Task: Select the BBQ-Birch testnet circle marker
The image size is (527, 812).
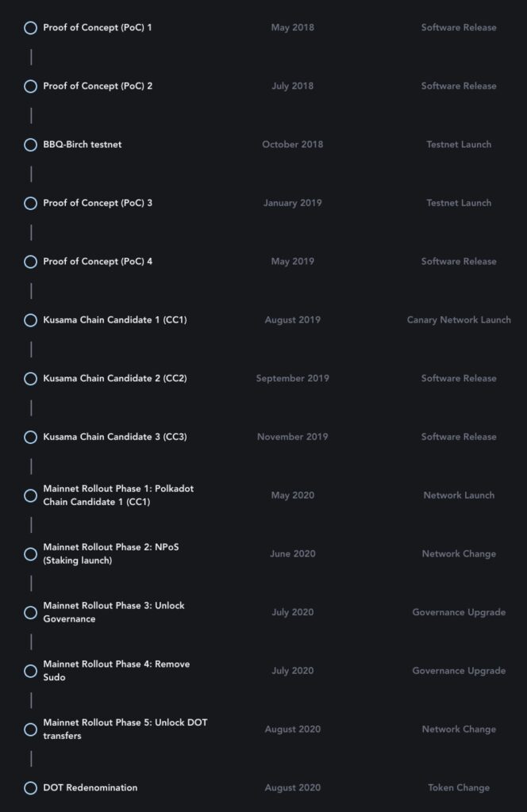Action: (30, 144)
